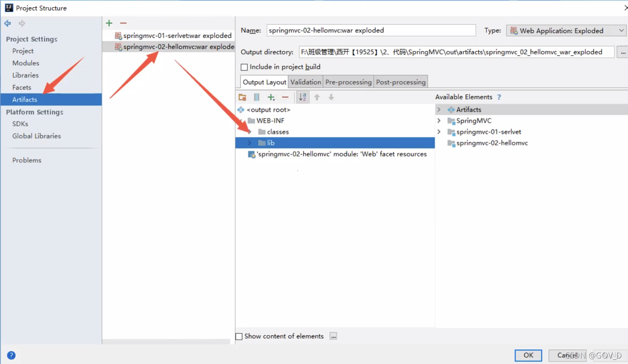
Task: Open the Pre-processing tab
Action: (348, 82)
